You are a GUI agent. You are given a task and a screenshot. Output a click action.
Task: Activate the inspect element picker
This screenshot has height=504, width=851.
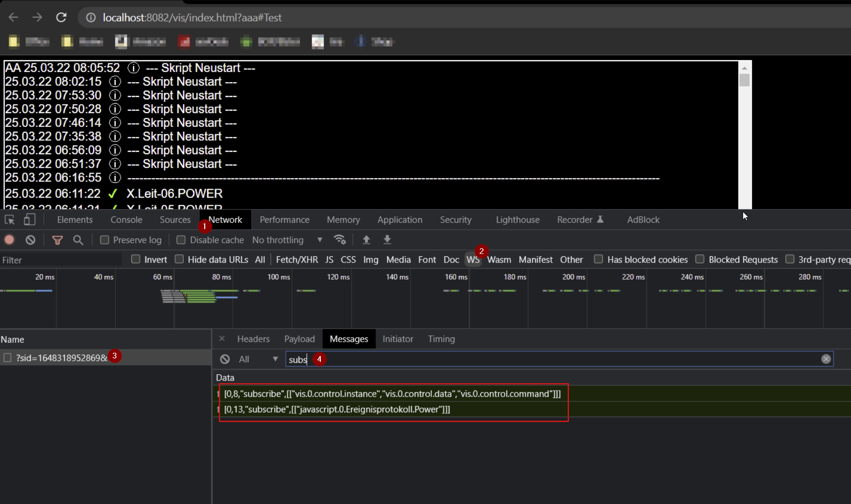[10, 220]
